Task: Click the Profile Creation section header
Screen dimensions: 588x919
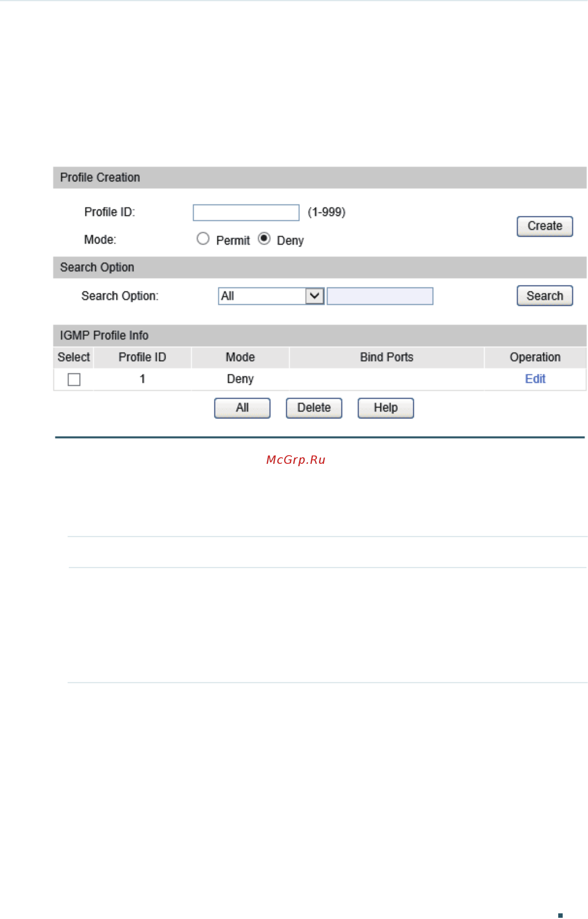Action: point(320,178)
